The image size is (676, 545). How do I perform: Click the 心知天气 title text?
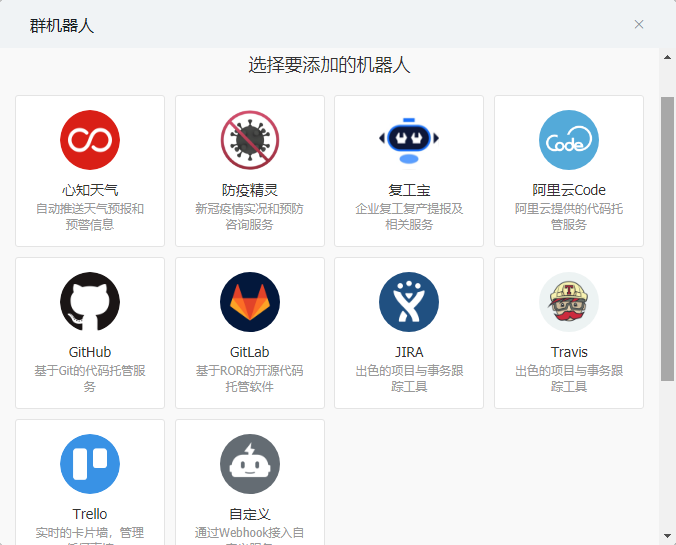click(90, 190)
